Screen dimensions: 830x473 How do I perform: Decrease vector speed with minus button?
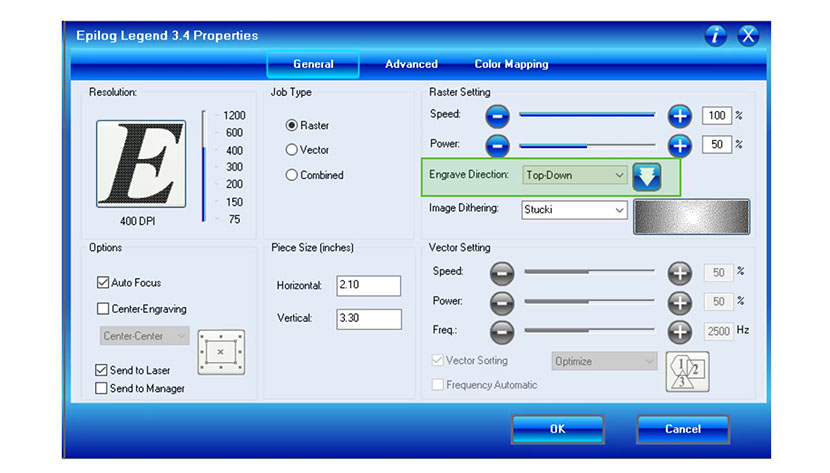(501, 273)
